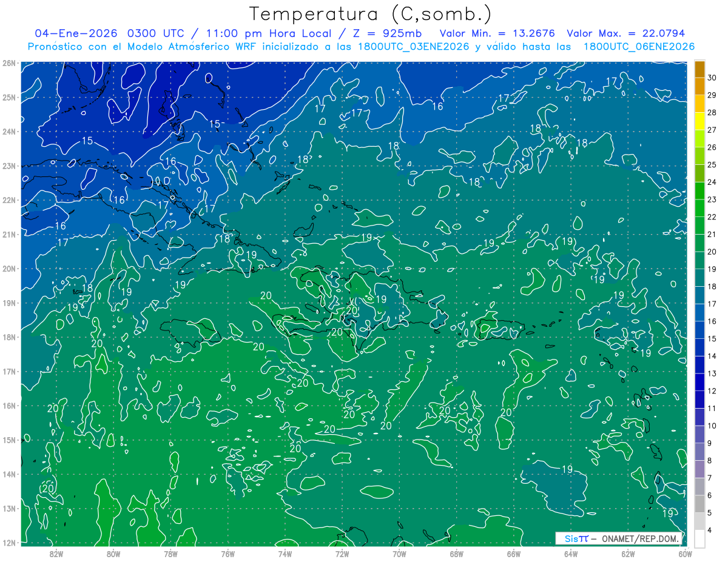Screen dimensions: 728x562
Task: Click the yellow 27 degree legend swatch
Action: pyautogui.click(x=699, y=121)
